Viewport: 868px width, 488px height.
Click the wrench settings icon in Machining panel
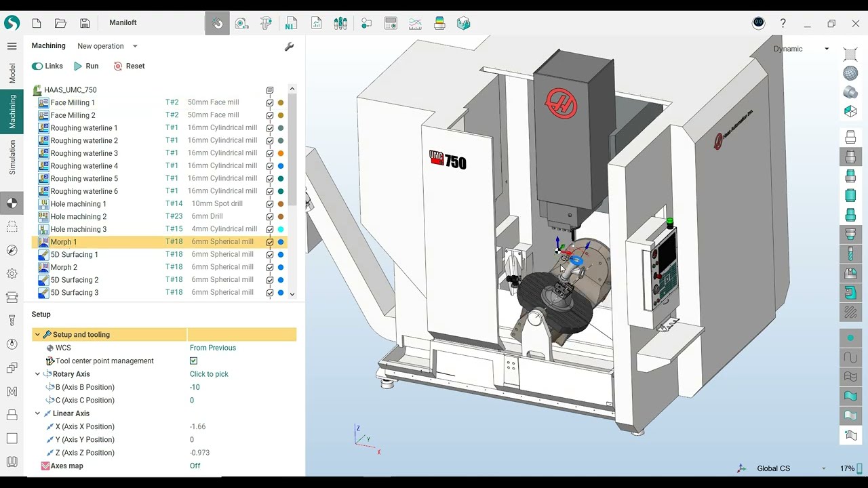click(x=289, y=47)
